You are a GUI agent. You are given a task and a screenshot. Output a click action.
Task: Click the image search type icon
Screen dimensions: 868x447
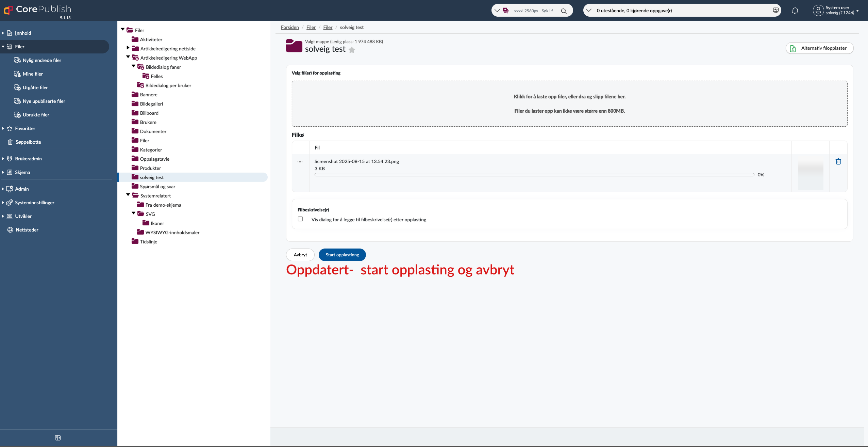[506, 11]
